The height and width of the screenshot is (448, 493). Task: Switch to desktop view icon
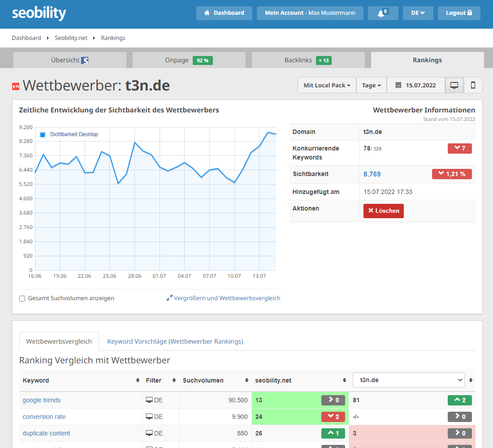click(454, 85)
